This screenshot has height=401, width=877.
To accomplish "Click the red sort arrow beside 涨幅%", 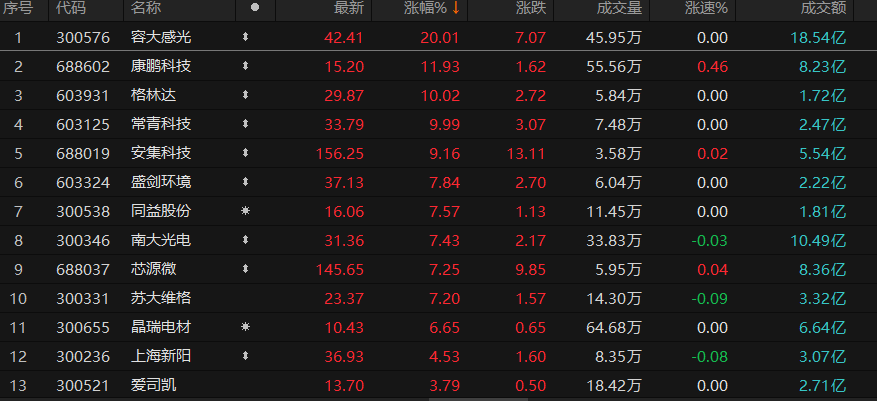I will pos(456,9).
